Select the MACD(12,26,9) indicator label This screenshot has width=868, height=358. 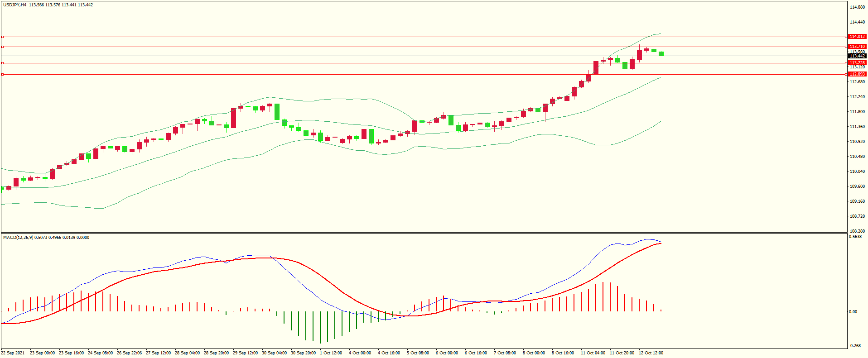18,238
